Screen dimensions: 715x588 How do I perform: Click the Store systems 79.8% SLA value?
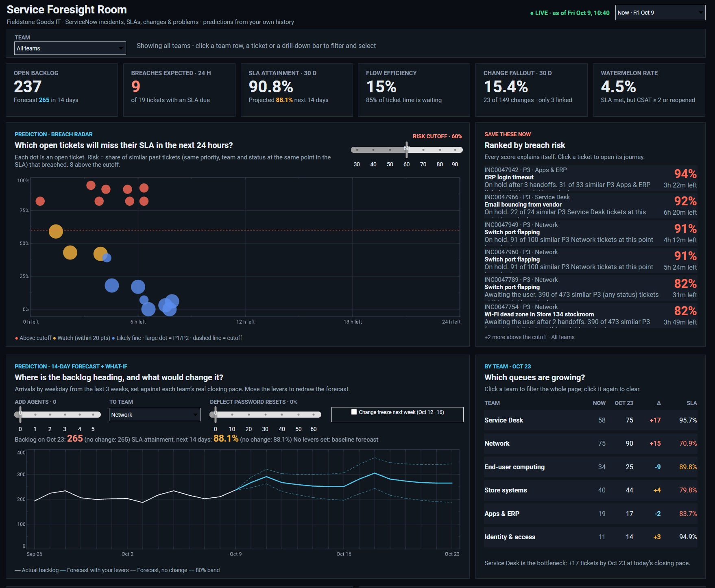[688, 490]
